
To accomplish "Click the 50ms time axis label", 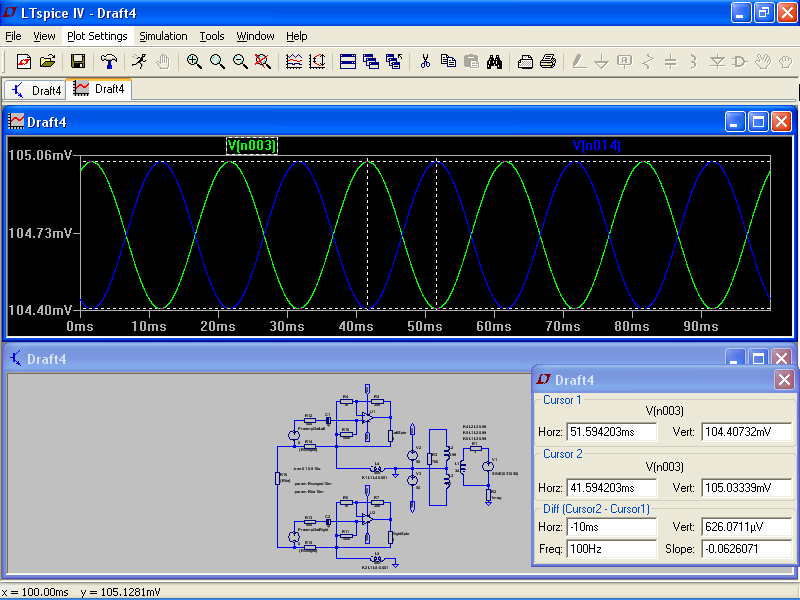I will [425, 327].
